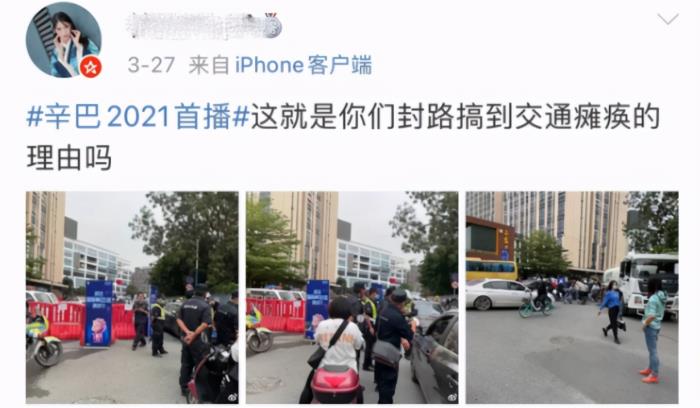Click the blue banner stand in first photo
Viewport: 700px width, 408px height.
point(98,313)
